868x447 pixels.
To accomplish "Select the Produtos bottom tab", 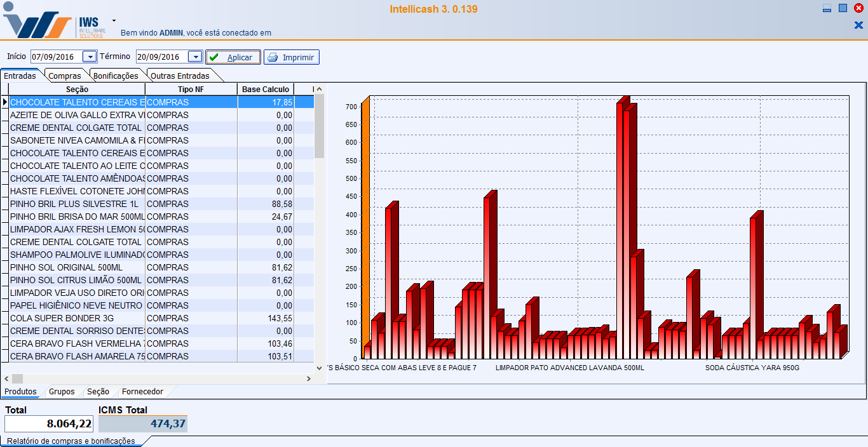I will (x=20, y=392).
